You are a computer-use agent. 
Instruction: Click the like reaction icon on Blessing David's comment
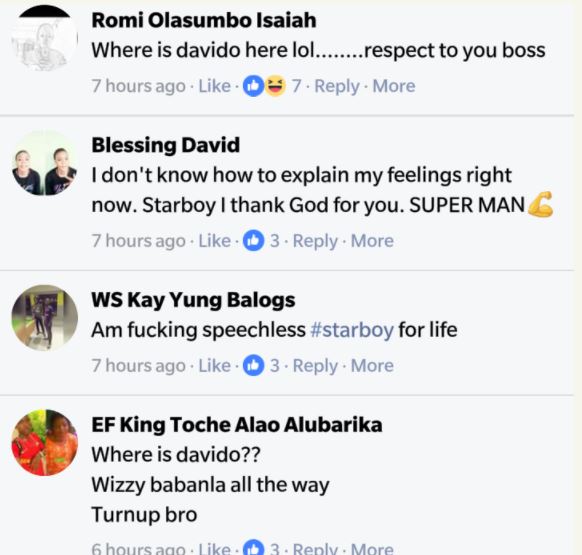[x=253, y=241]
